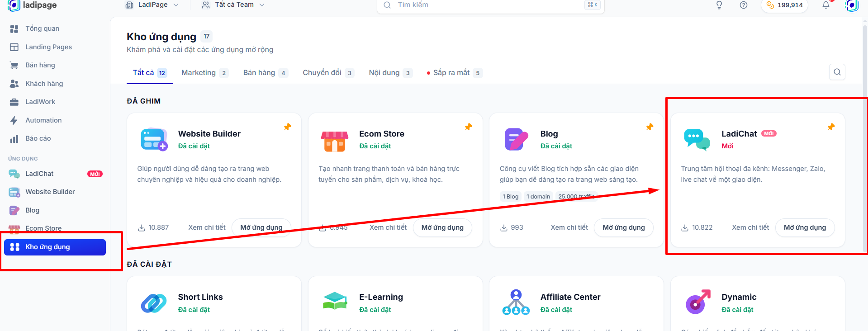Open Tổng quan from the sidebar
The width and height of the screenshot is (868, 331).
click(42, 28)
